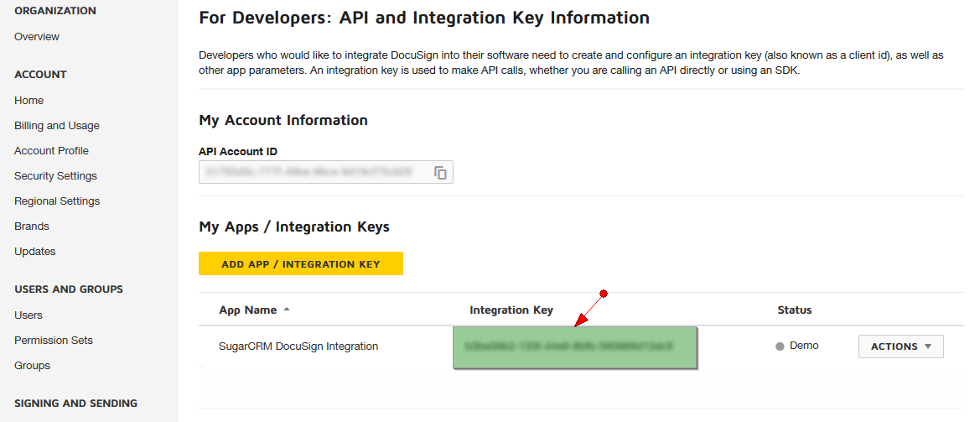Copy the API Account ID

(441, 173)
